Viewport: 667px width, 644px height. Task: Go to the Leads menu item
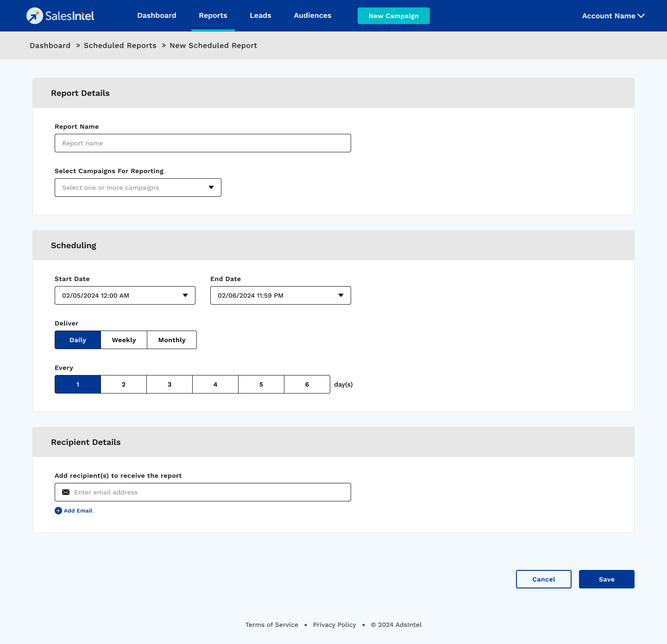pyautogui.click(x=260, y=16)
